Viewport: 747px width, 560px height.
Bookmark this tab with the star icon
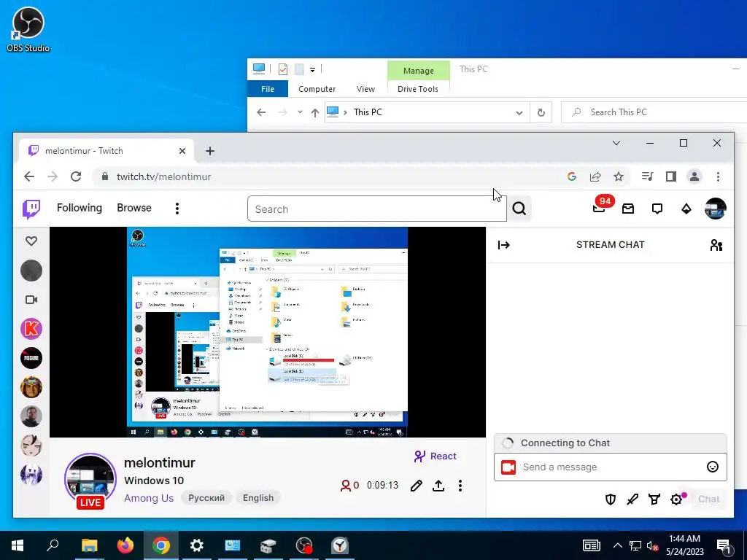[x=619, y=176]
